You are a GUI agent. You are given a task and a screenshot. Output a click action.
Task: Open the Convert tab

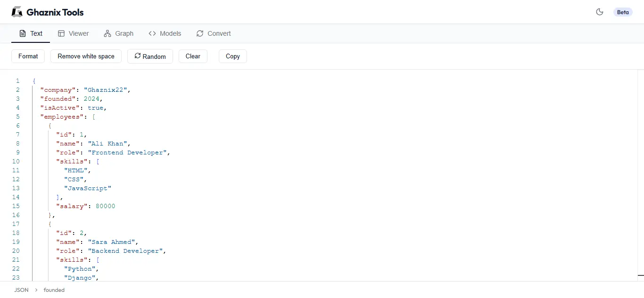[x=213, y=33]
